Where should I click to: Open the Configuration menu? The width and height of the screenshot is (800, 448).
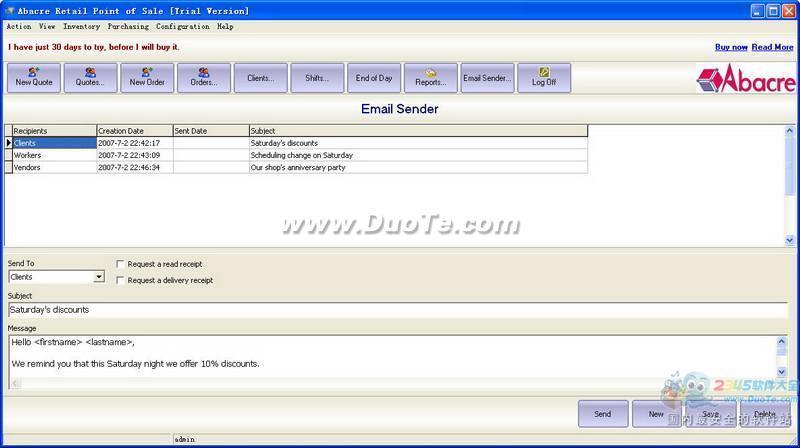click(182, 27)
